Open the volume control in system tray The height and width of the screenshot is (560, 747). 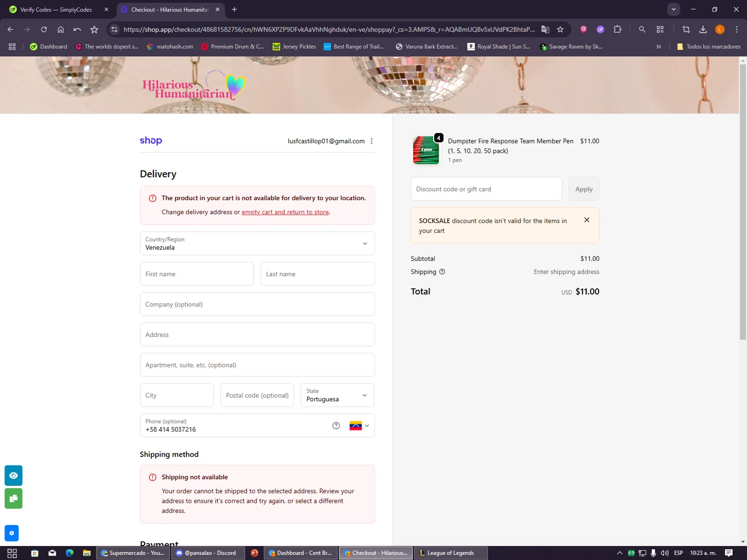tap(664, 553)
